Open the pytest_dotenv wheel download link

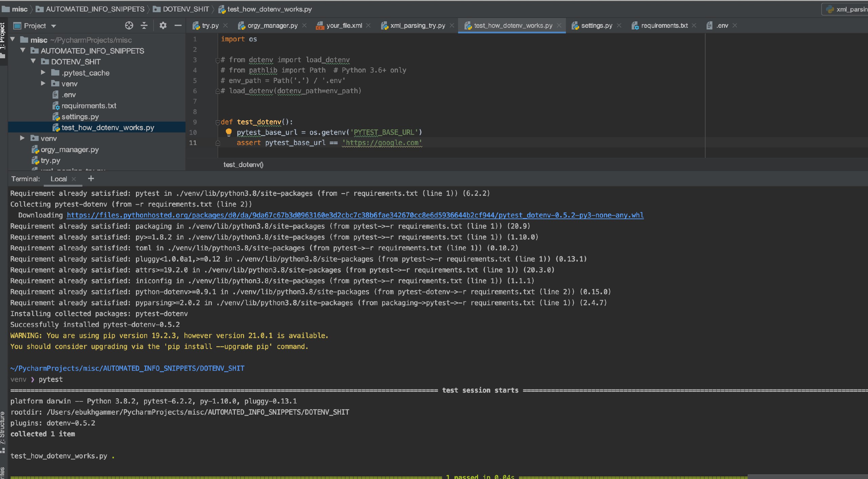(x=355, y=215)
